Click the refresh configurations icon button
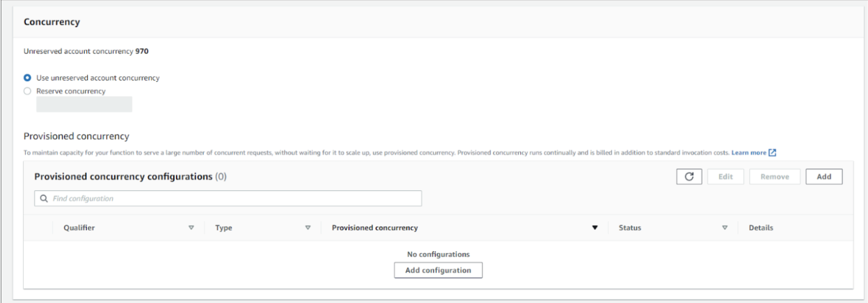The height and width of the screenshot is (303, 868). click(689, 177)
